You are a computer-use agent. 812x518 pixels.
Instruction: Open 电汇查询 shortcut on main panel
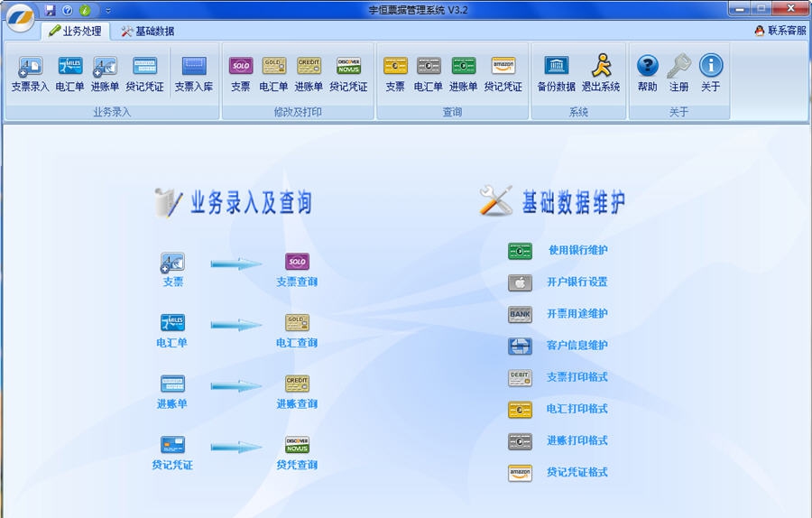coord(297,331)
